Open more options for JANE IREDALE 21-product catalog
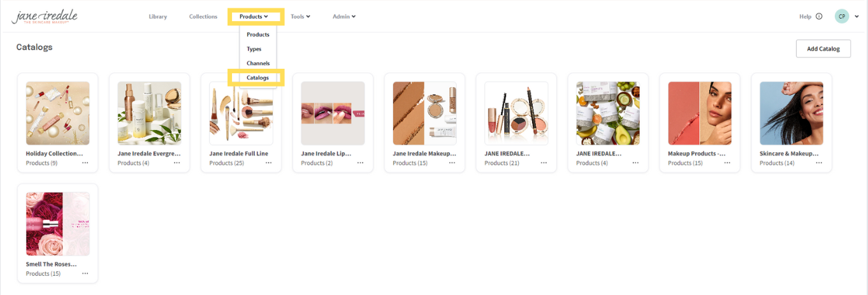The image size is (868, 295). (544, 163)
